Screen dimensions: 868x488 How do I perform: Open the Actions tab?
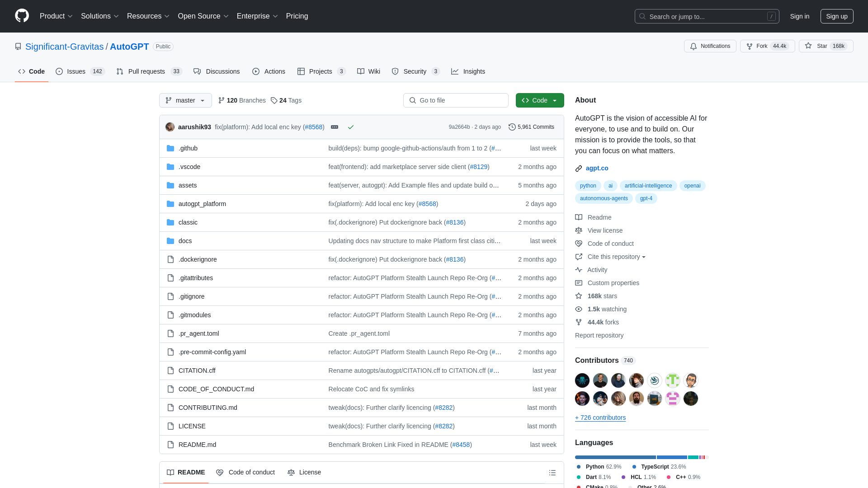pos(269,71)
